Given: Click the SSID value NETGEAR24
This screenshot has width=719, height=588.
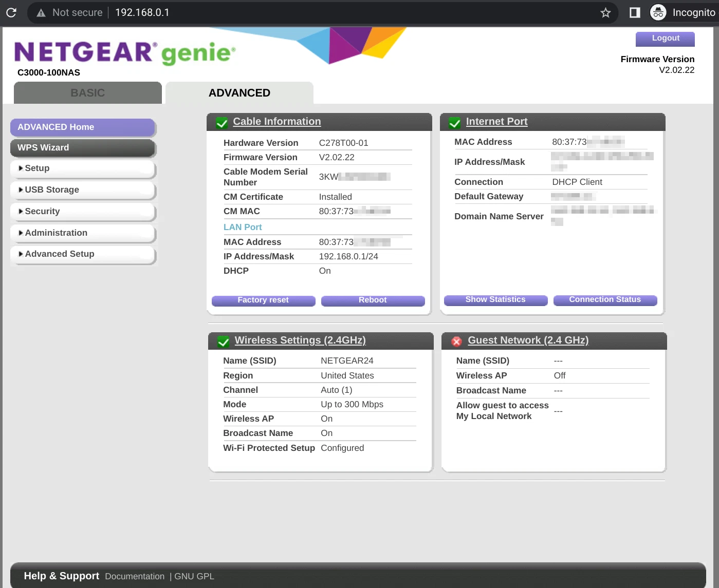Looking at the screenshot, I should (347, 361).
